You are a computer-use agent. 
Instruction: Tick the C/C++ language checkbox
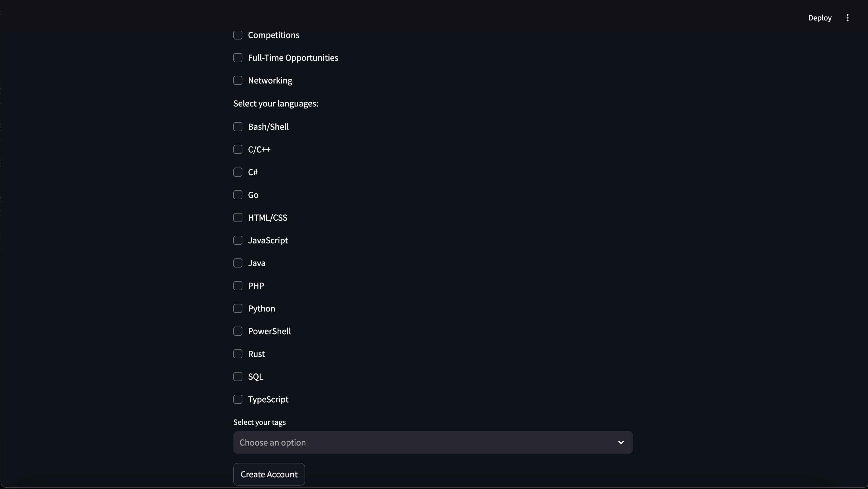238,149
